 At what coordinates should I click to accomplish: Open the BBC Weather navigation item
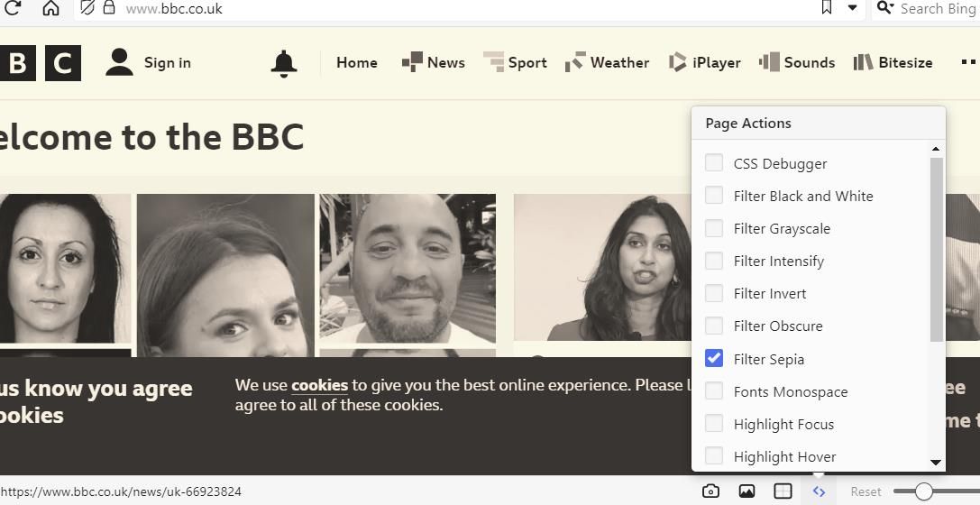[608, 63]
